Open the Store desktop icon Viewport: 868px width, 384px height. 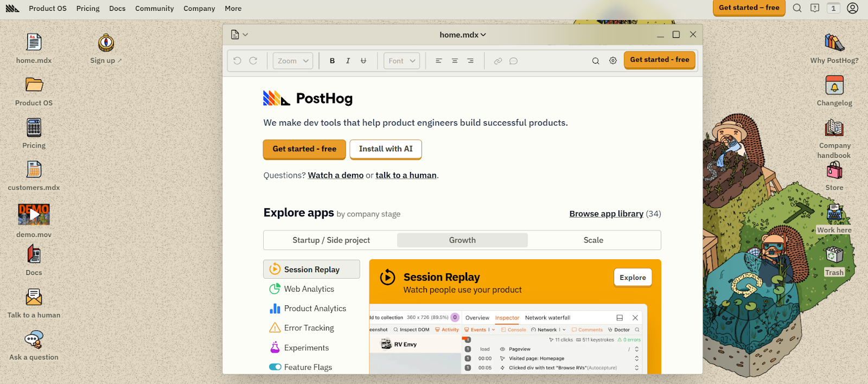pyautogui.click(x=834, y=170)
